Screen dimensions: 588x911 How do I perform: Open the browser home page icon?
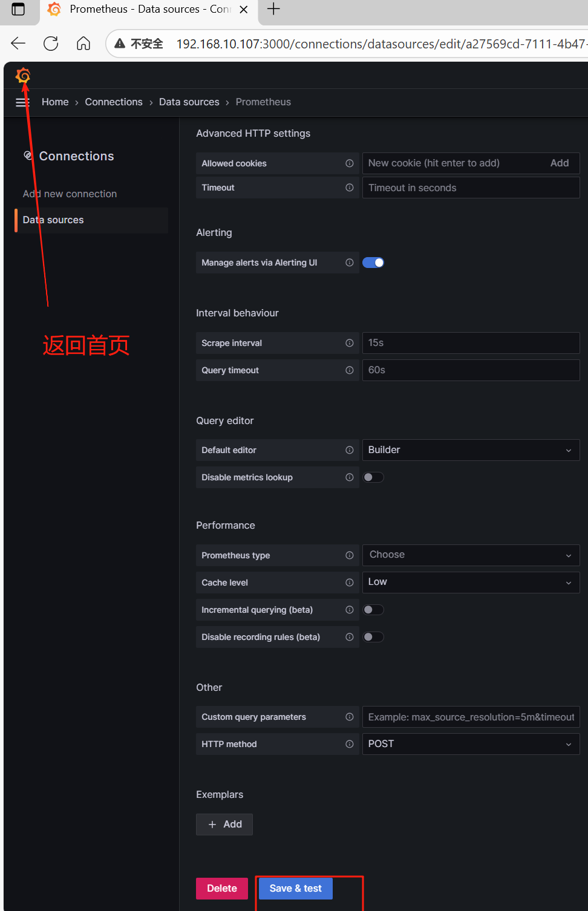[x=83, y=44]
